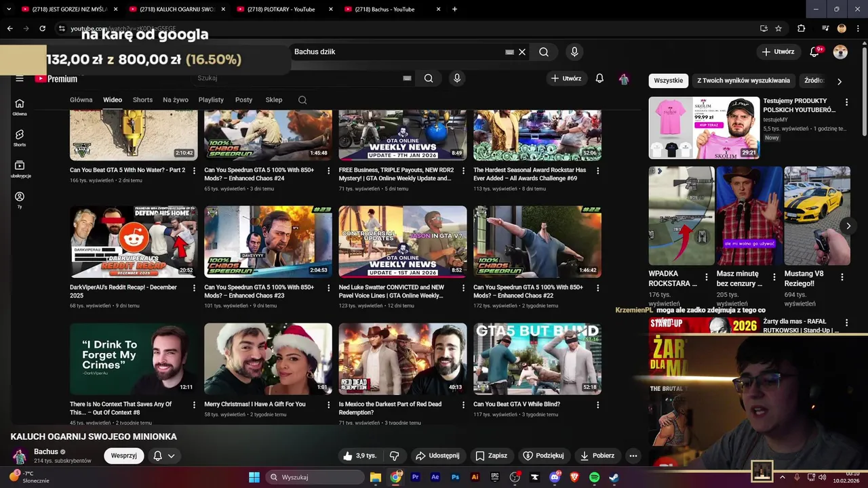868x488 pixels.
Task: Open the Ty (You) sidebar icon
Action: (x=20, y=199)
